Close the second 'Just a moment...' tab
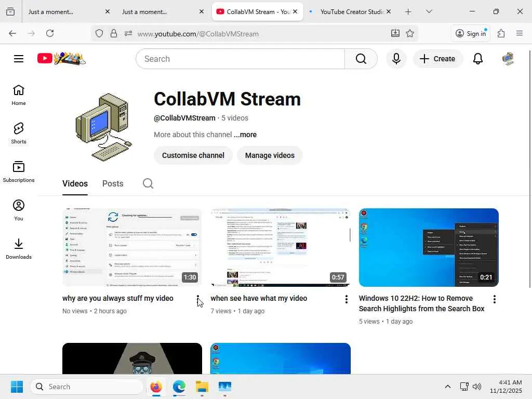This screenshot has height=399, width=532. point(202,11)
